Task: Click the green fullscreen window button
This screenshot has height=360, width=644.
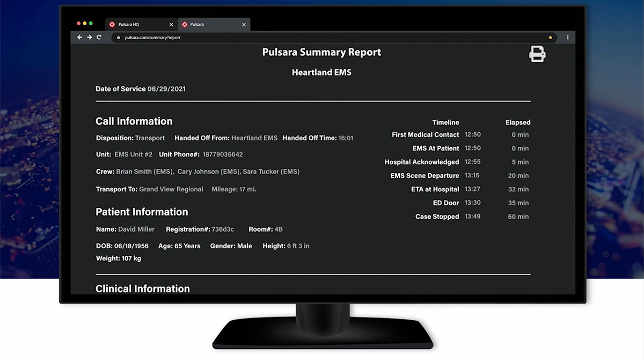Action: 91,24
